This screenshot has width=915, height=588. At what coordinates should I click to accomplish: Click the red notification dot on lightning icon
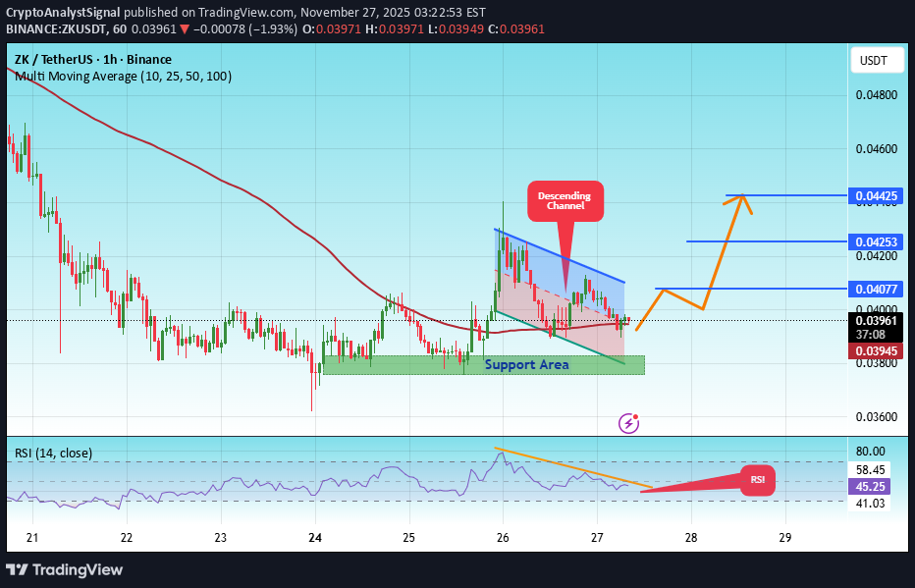[634, 416]
